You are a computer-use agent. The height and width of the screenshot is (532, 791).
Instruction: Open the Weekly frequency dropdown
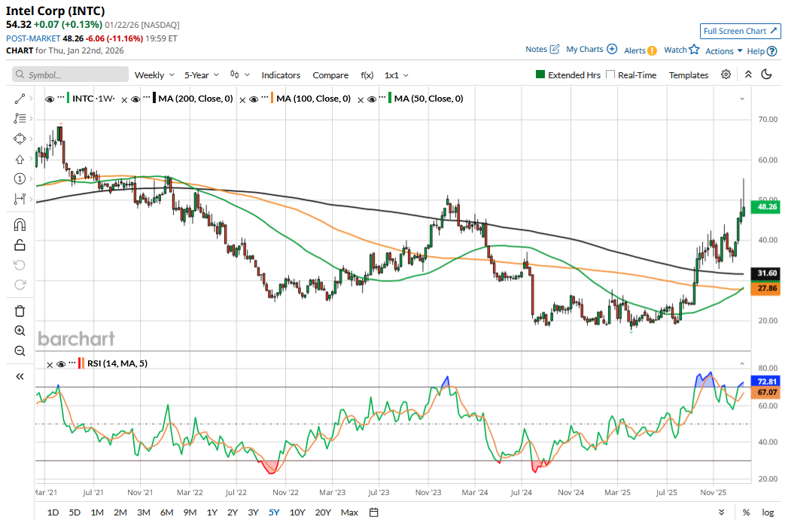click(154, 74)
